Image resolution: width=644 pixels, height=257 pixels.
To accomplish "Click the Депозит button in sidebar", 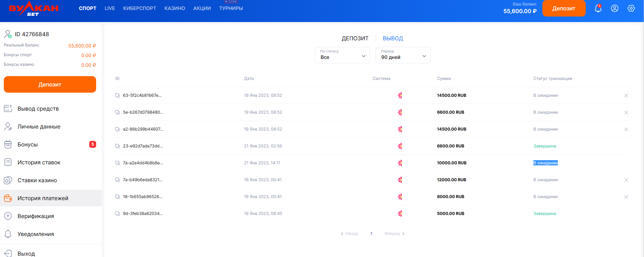I will pyautogui.click(x=50, y=84).
